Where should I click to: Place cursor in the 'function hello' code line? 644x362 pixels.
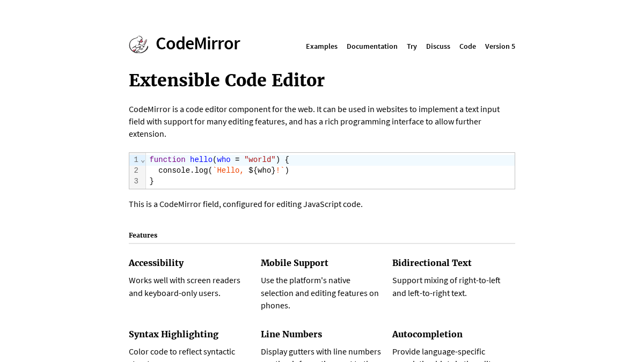coord(330,160)
